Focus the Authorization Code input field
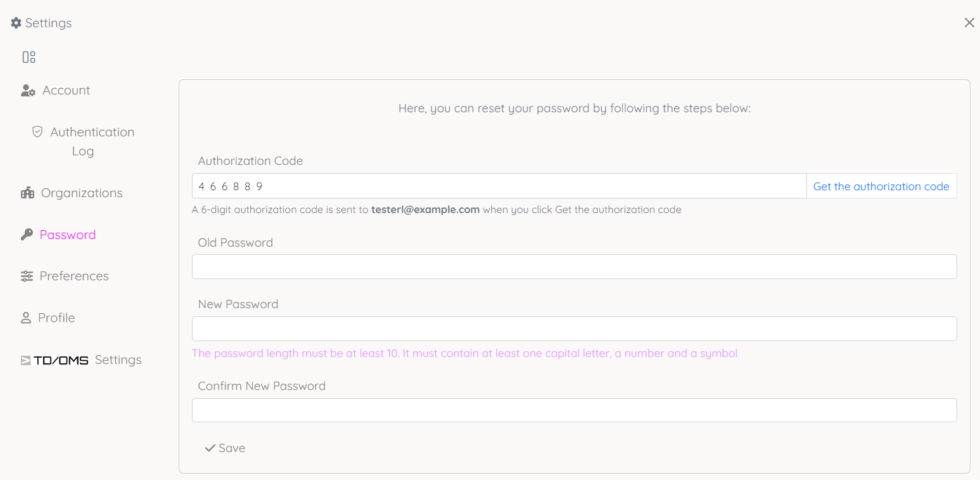The width and height of the screenshot is (980, 480). [x=499, y=186]
